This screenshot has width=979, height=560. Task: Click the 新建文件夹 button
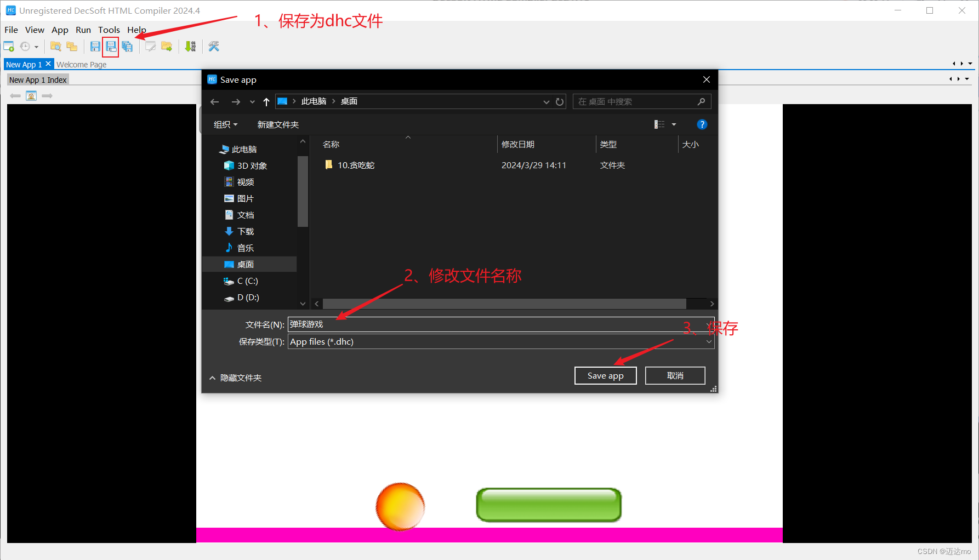(278, 124)
